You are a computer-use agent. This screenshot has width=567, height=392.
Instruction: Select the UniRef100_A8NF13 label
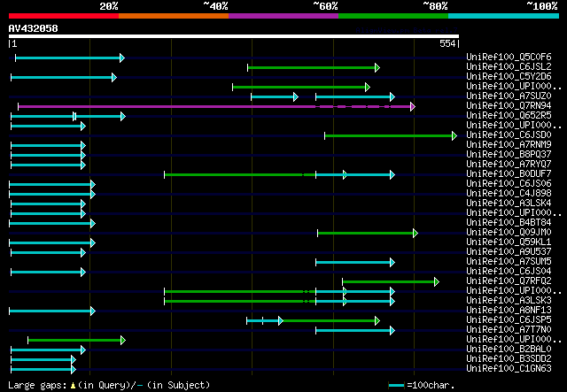509,310
